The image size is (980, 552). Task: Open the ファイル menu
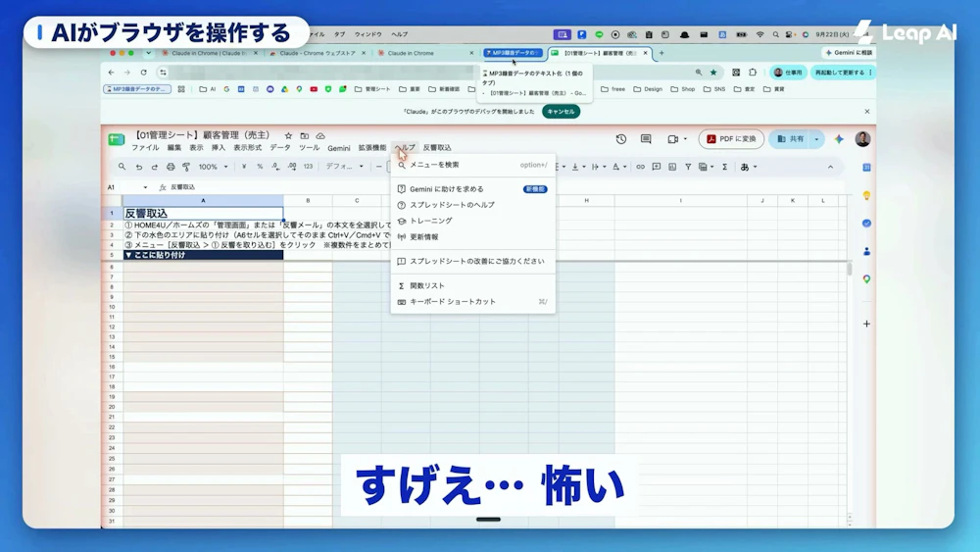[x=145, y=148]
